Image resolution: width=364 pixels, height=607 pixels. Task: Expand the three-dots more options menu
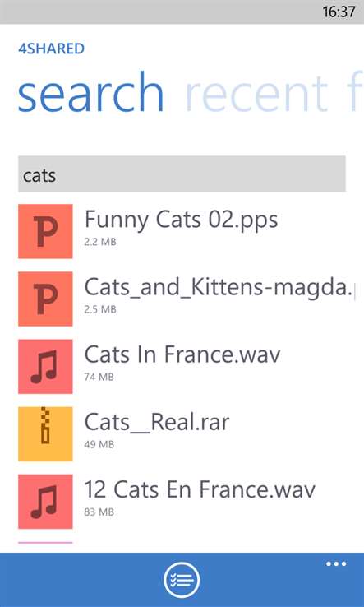click(x=336, y=564)
